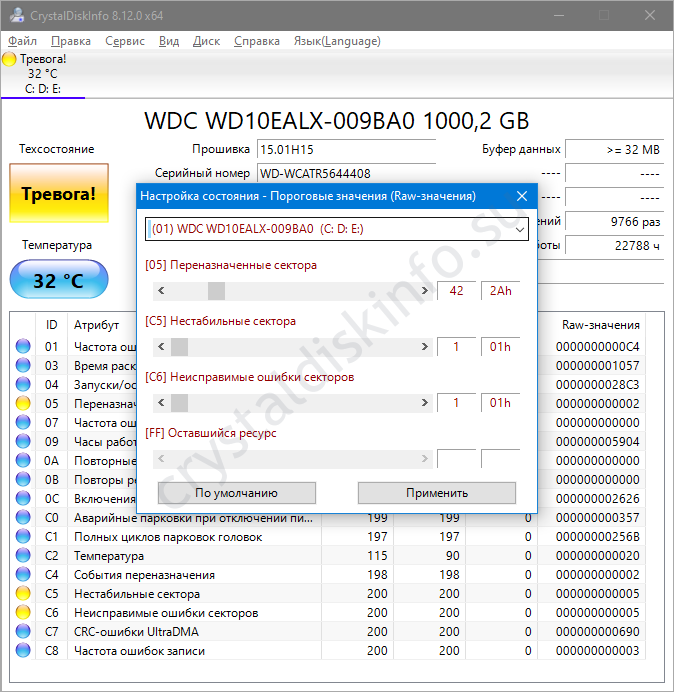Select the Частота ошибок записи row
The image size is (674, 692).
coord(331,651)
